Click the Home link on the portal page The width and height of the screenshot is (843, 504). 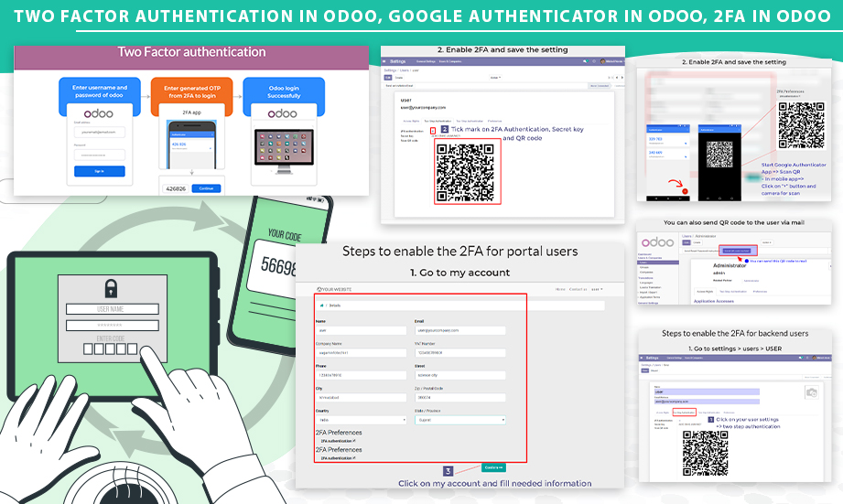coord(560,289)
